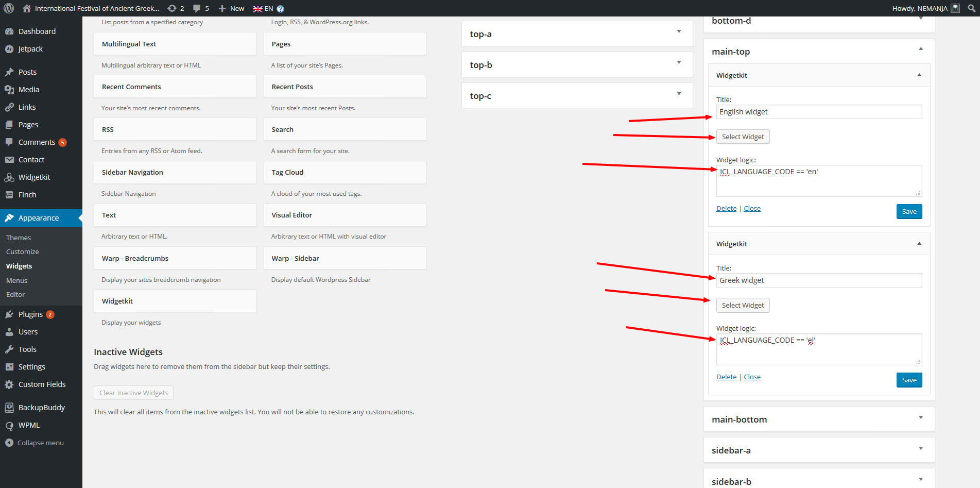Click the site home icon in admin bar
Screen dimensions: 980x488
coord(27,8)
